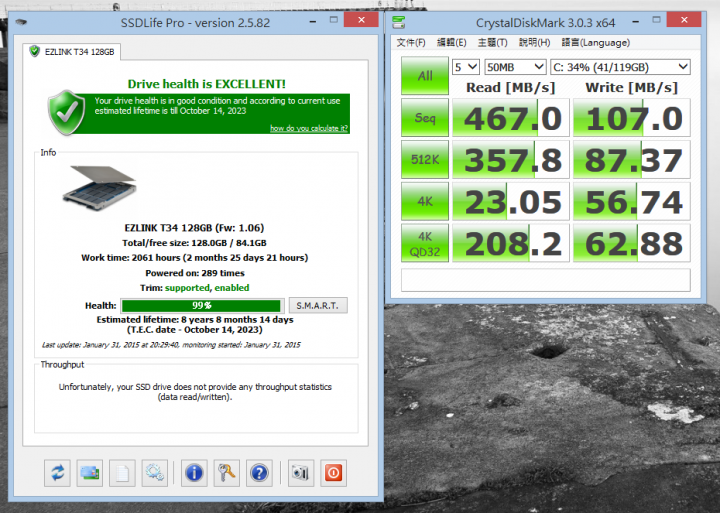The width and height of the screenshot is (720, 513).
Task: Open the 主題(T) menu
Action: click(x=492, y=43)
